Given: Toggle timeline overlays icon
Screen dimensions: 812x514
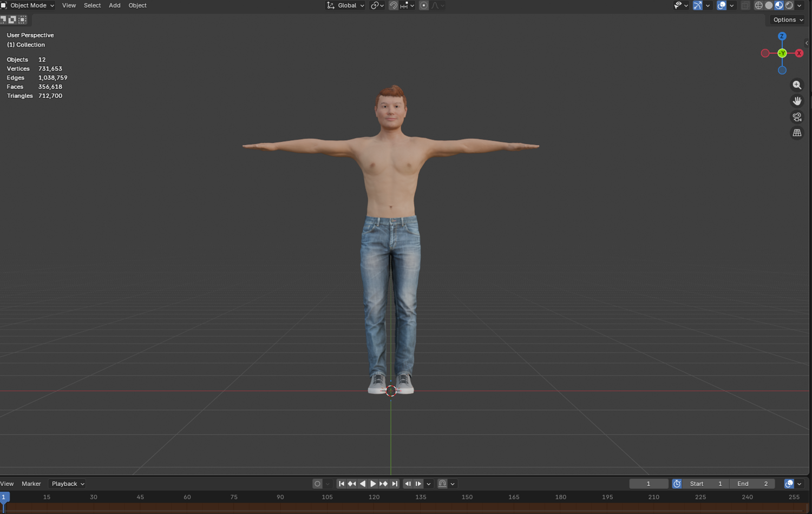Looking at the screenshot, I should coord(789,484).
